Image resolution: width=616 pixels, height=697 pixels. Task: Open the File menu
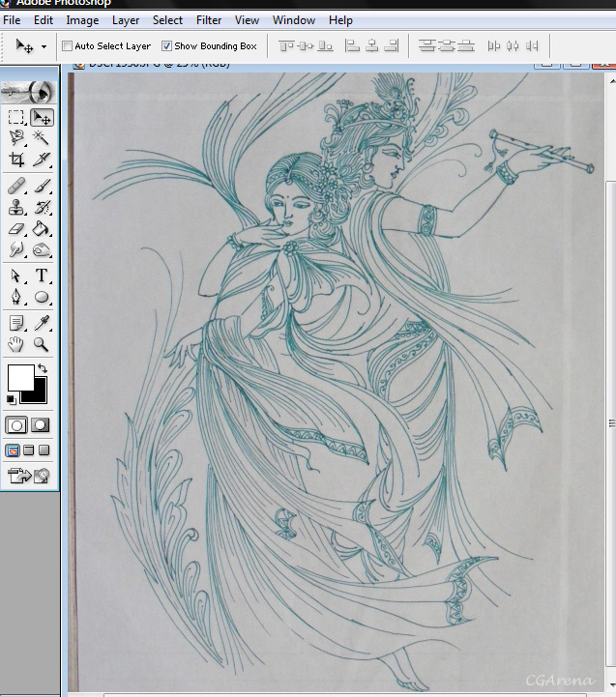[x=12, y=20]
